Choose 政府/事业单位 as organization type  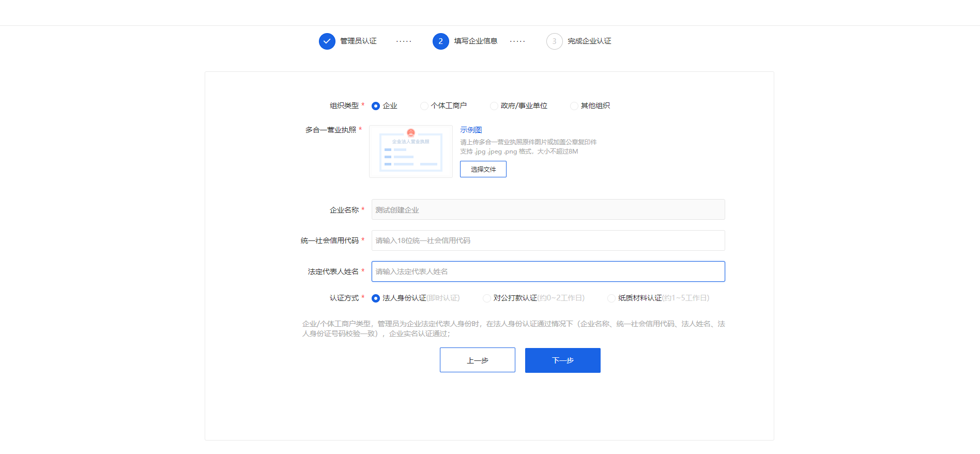pyautogui.click(x=494, y=106)
